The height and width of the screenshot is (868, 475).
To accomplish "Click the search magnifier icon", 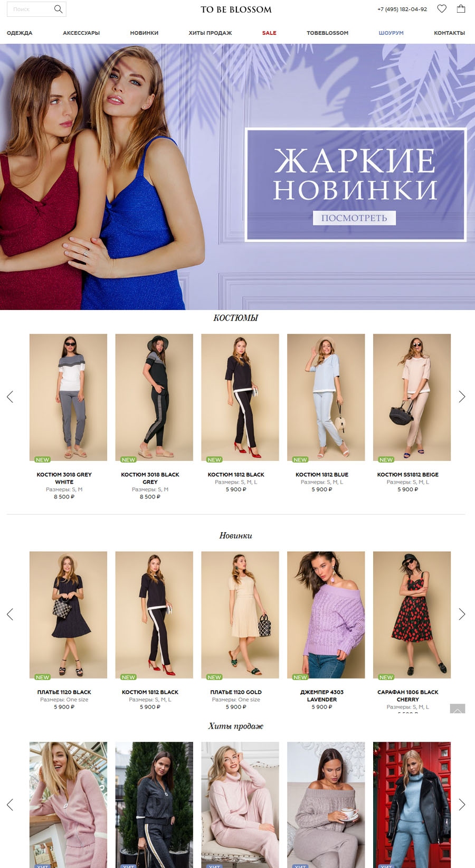I will tap(58, 9).
